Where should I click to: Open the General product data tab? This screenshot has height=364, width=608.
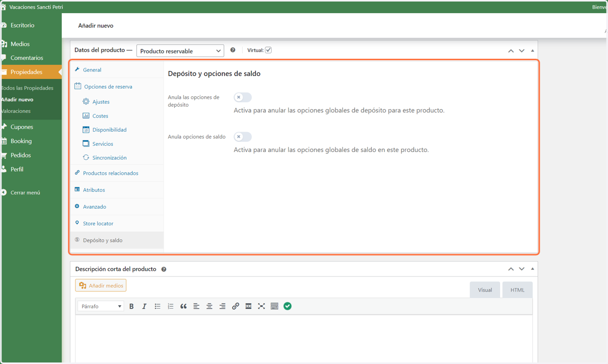pyautogui.click(x=117, y=70)
